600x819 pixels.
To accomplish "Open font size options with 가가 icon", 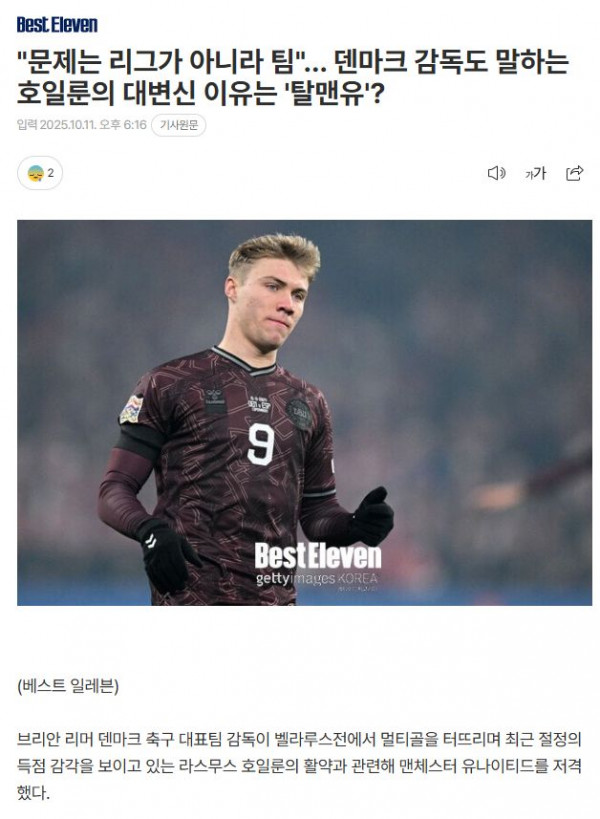I will 535,173.
